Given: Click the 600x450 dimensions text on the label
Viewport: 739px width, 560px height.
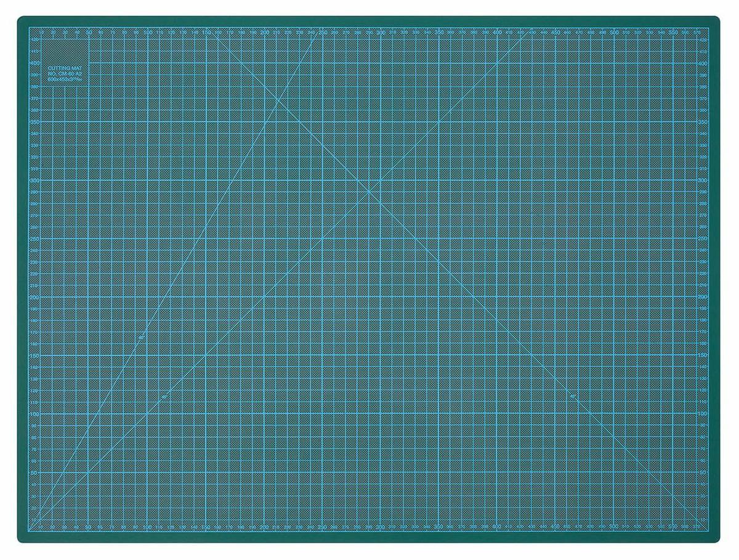Looking at the screenshot, I should 64,80.
